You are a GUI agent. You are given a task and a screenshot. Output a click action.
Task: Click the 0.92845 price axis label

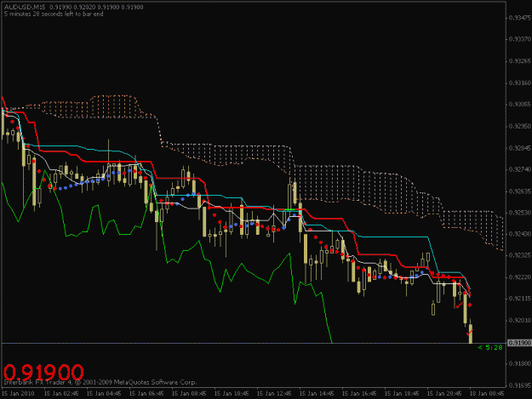coord(520,148)
